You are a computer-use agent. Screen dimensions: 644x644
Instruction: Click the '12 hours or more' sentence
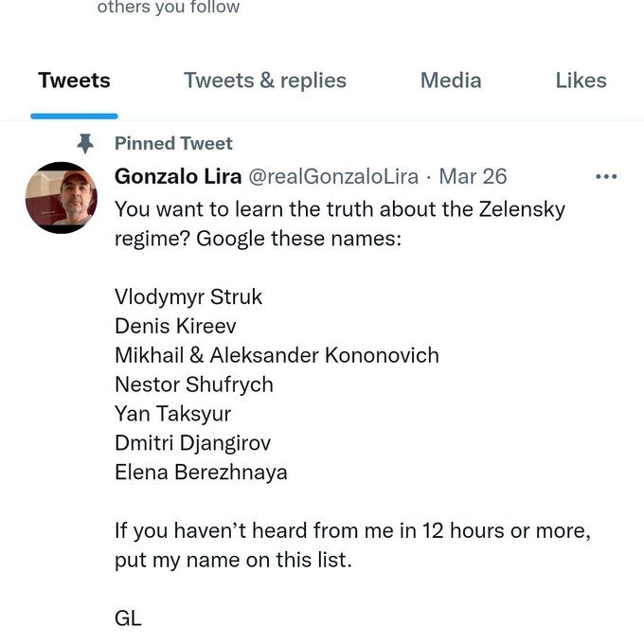pos(353,545)
